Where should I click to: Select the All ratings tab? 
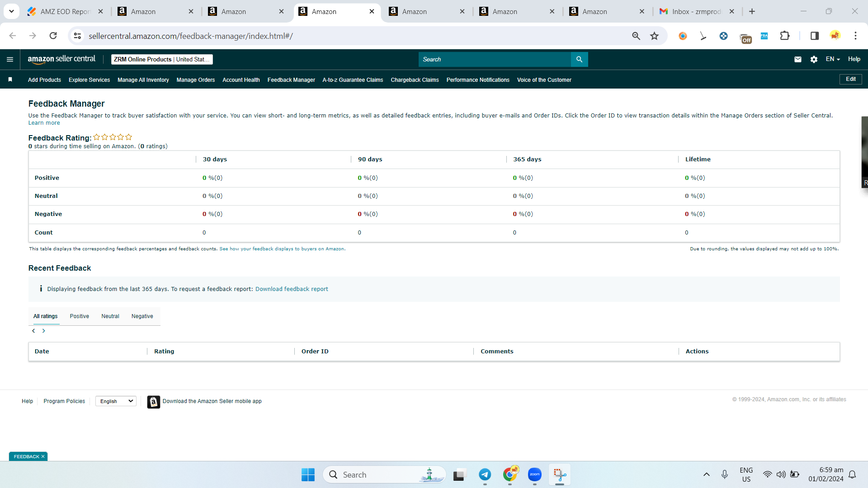click(46, 316)
